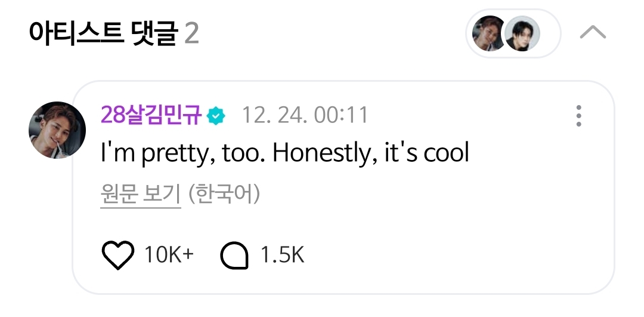Image resolution: width=644 pixels, height=317 pixels.
Task: Click the right artist avatar in the header pill
Action: coord(522,33)
